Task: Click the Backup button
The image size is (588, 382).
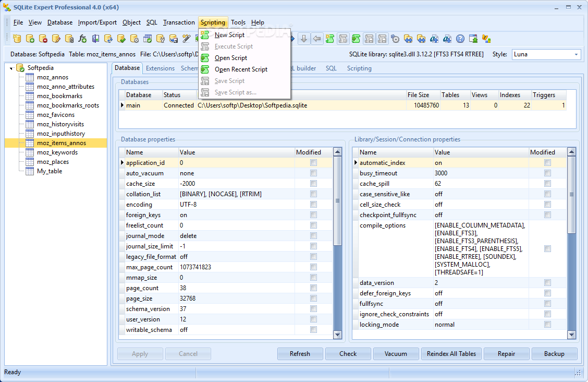Action: [554, 354]
